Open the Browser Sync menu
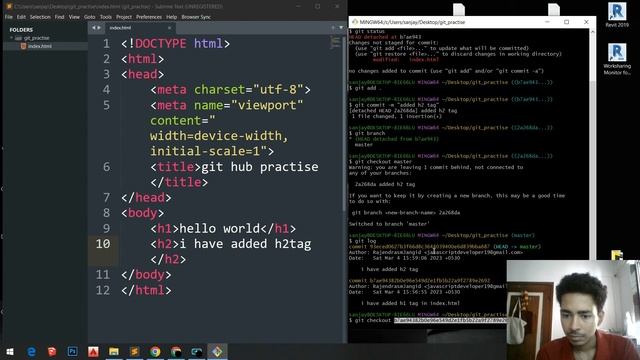Screen dimensions: 640x360 click(x=196, y=17)
